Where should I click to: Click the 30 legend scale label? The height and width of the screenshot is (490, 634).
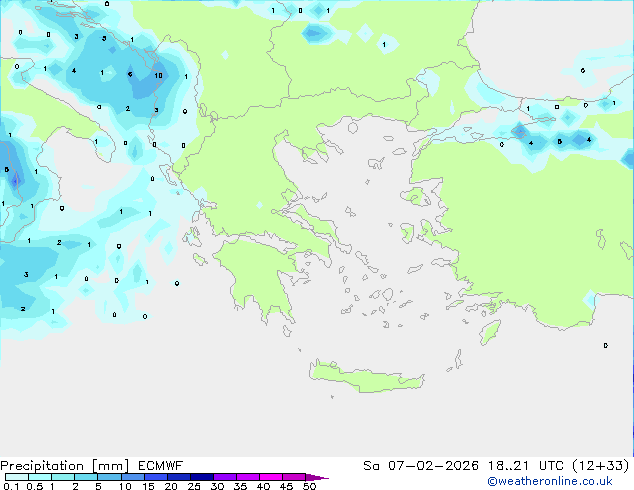(217, 486)
